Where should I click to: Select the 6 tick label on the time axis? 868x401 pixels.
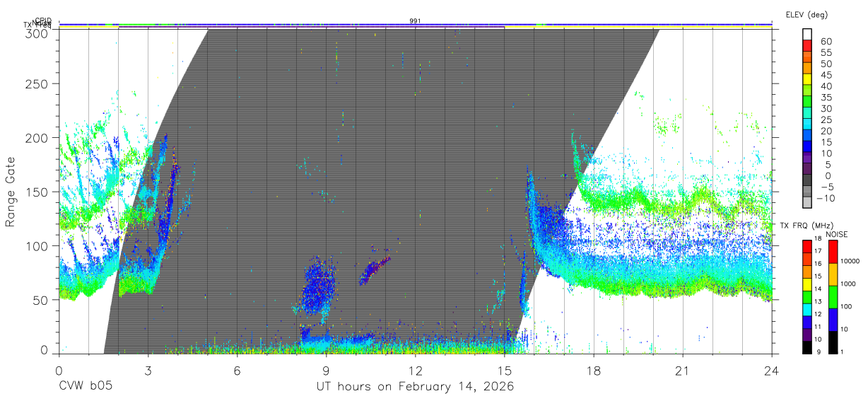pyautogui.click(x=237, y=369)
